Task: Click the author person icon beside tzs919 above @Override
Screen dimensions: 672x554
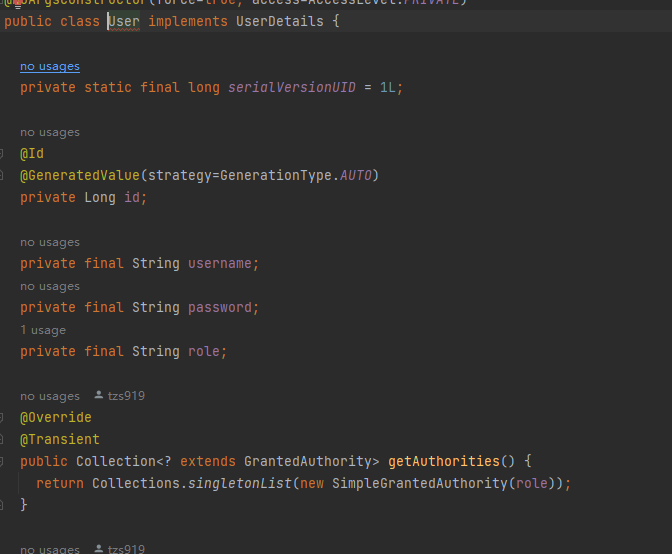Action: tap(99, 395)
